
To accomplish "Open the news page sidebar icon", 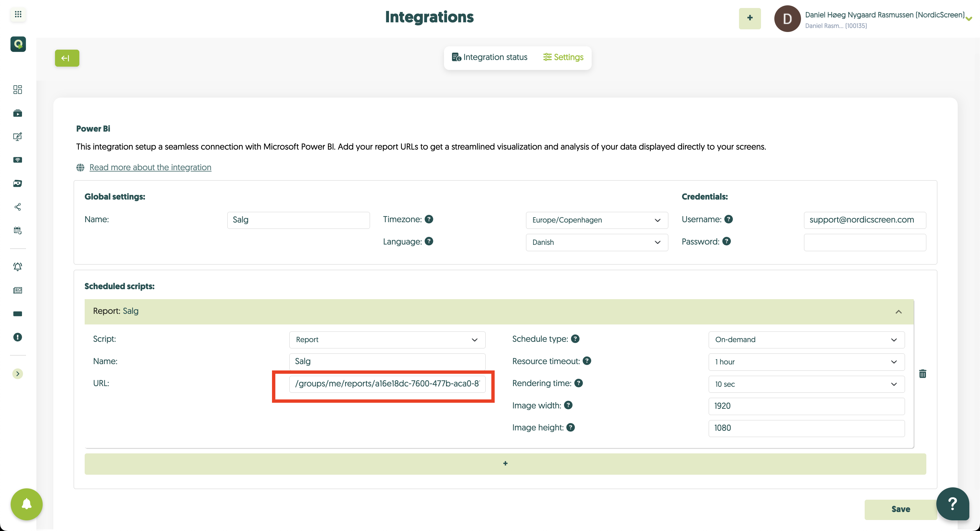I will [17, 290].
